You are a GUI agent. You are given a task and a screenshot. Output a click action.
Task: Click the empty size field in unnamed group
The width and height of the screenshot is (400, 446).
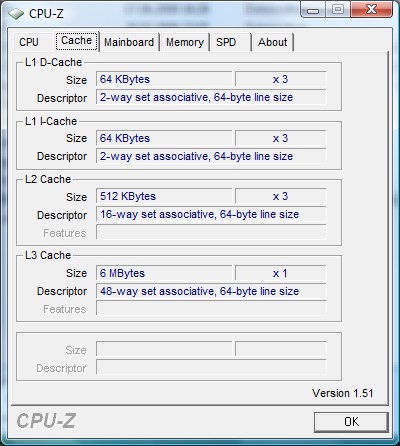164,349
